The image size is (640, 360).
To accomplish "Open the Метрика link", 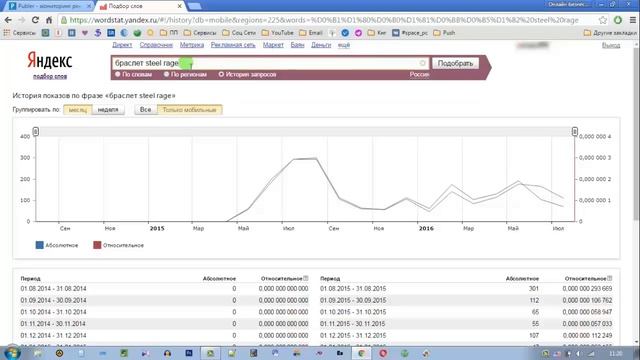I will pos(192,45).
